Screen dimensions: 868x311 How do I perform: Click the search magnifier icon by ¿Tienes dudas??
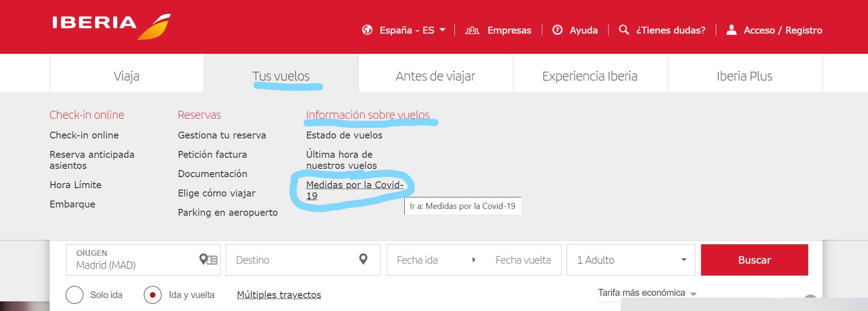click(x=624, y=30)
